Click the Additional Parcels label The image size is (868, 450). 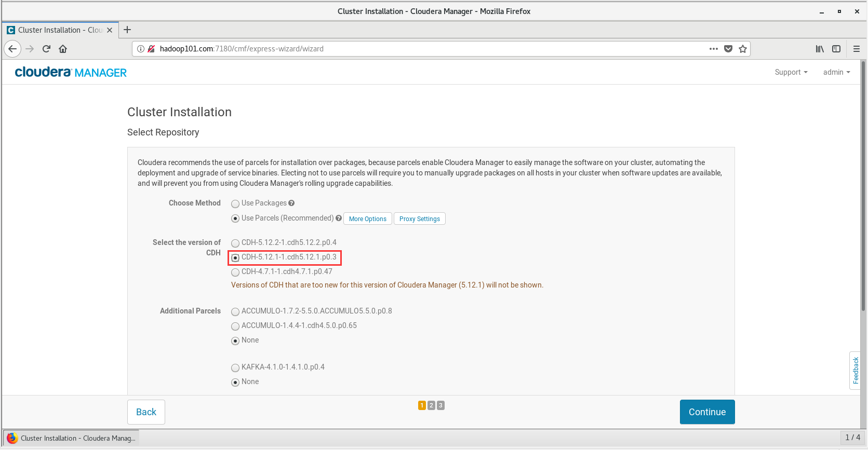(x=190, y=311)
